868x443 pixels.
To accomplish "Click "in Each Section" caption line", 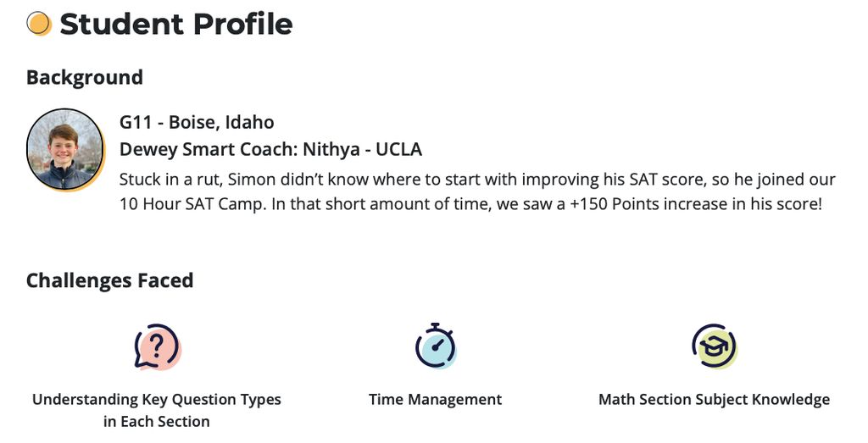I will click(x=157, y=421).
